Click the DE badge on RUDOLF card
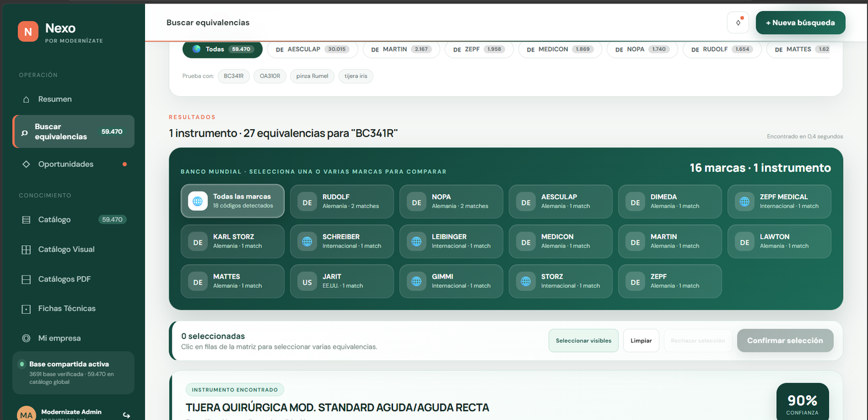The height and width of the screenshot is (420, 868). tap(308, 201)
